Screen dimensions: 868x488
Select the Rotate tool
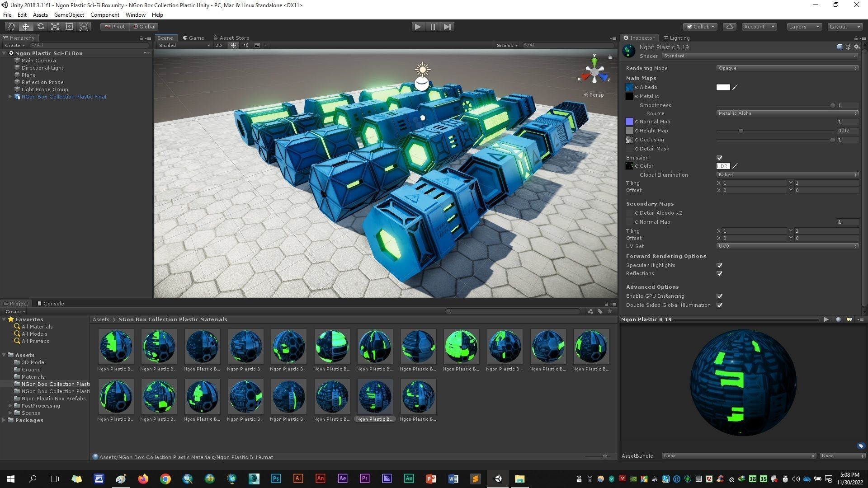click(x=40, y=27)
